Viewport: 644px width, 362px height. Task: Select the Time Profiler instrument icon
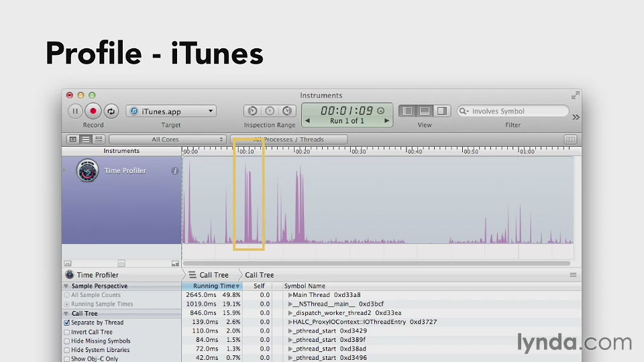click(x=87, y=170)
